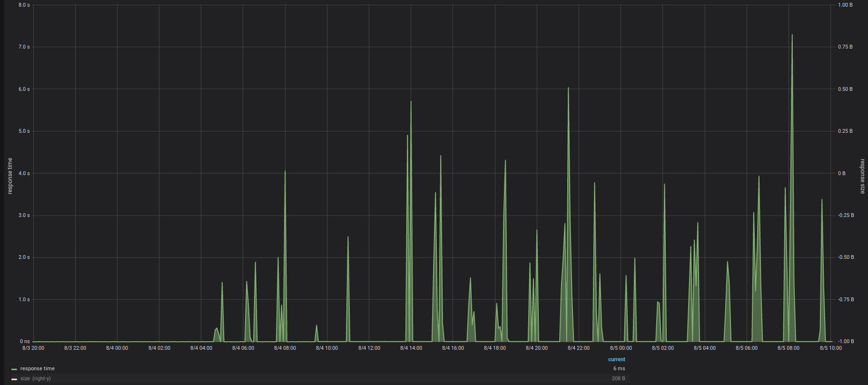
Task: Toggle the size (right-y) series visibility
Action: 35,379
